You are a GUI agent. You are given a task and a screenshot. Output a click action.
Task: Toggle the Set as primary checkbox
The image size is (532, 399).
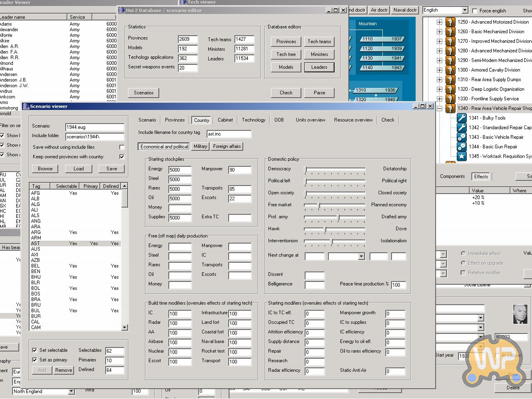(34, 360)
